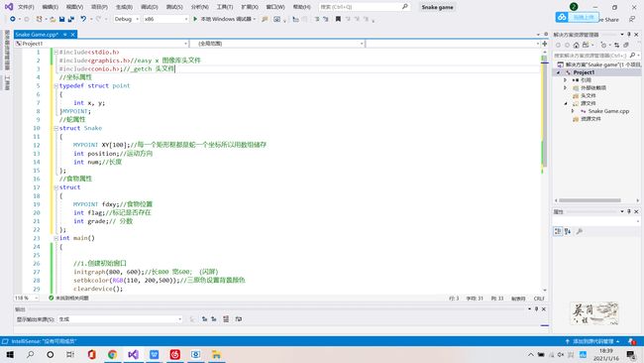Open the 工具(T) menu
Screen dimensions: 644x363
click(x=225, y=7)
